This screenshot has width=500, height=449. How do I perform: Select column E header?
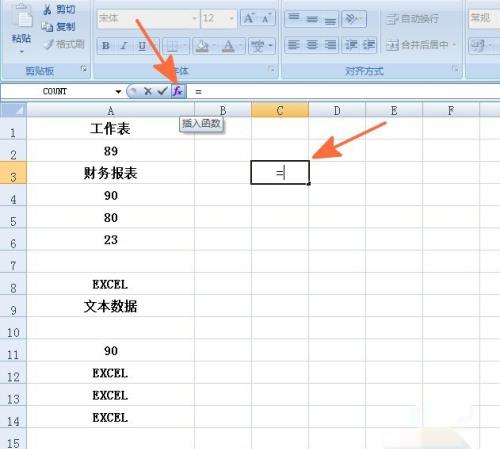click(394, 110)
